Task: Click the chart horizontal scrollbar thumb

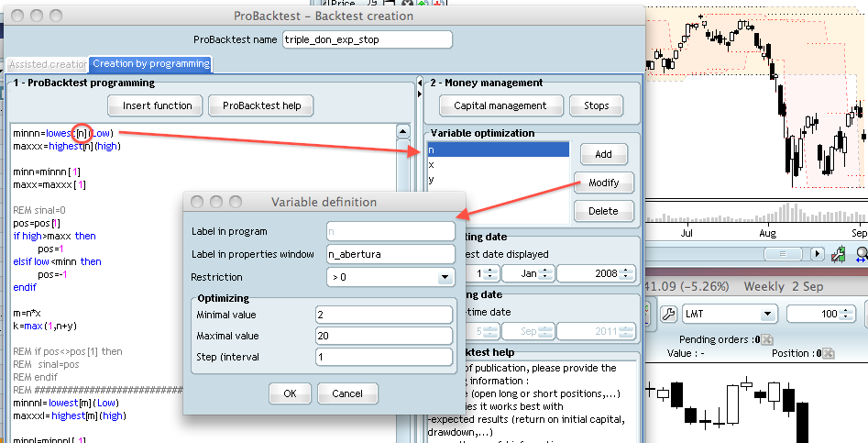Action: (783, 254)
